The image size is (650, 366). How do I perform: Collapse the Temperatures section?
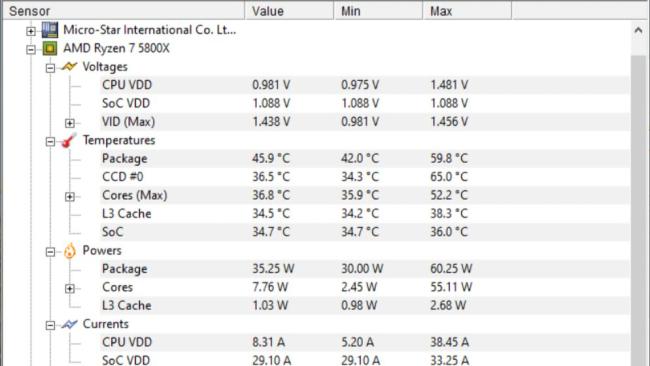(x=50, y=142)
